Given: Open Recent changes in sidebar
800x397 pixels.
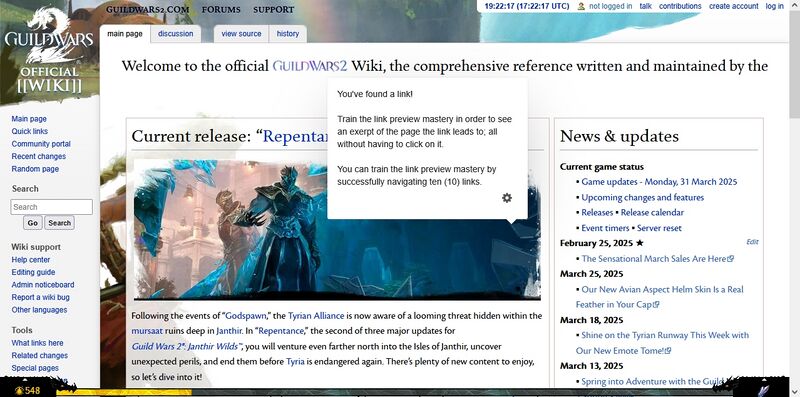Looking at the screenshot, I should coord(39,156).
